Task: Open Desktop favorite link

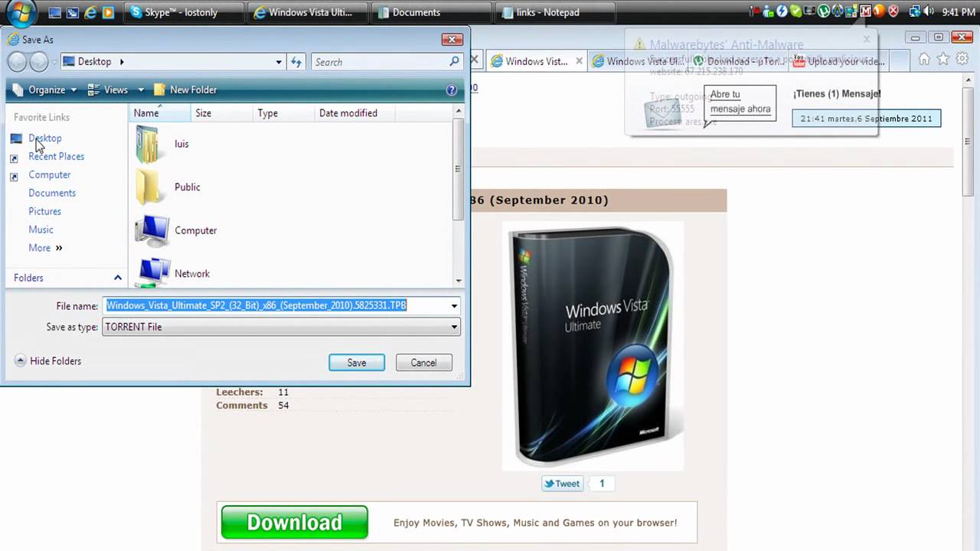Action: click(45, 138)
